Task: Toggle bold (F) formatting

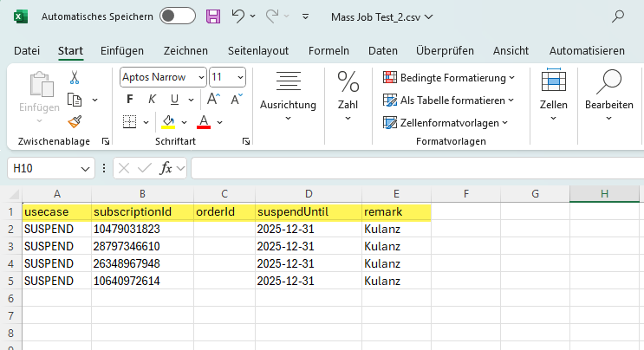Action: [x=130, y=99]
